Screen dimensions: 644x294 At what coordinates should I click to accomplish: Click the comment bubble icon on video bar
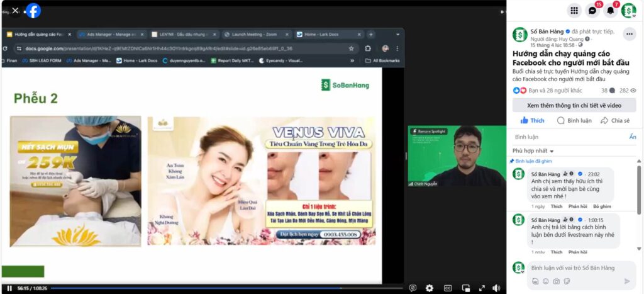point(413,288)
